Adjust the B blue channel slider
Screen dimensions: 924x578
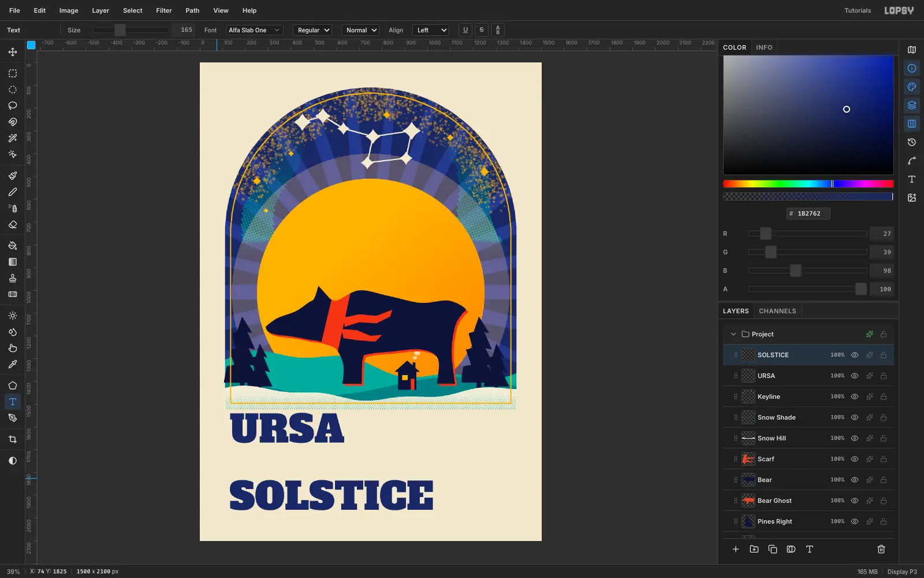808,271
